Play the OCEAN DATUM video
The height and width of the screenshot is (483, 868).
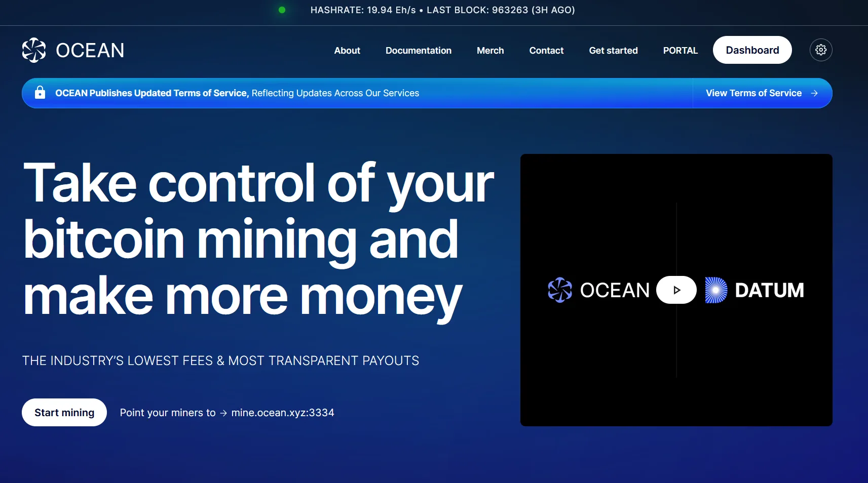pyautogui.click(x=676, y=290)
